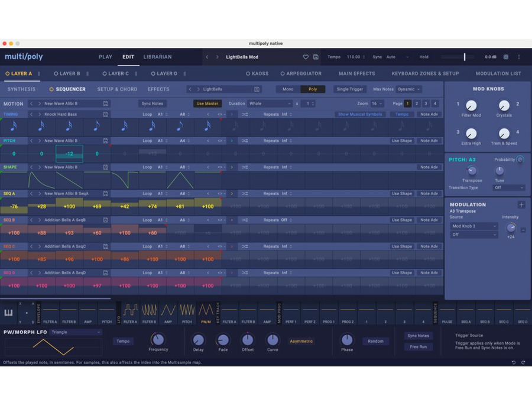Open the Sync Auto dropdown
The image size is (532, 406).
pos(398,57)
